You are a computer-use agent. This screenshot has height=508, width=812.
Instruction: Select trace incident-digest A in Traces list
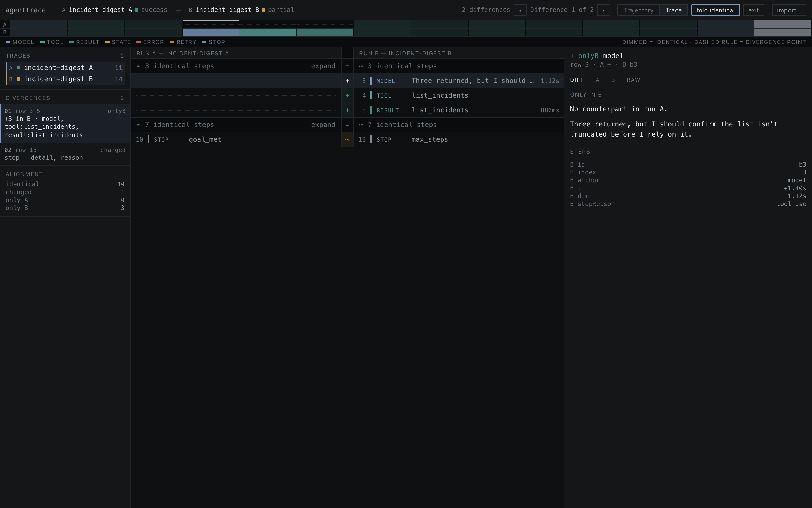65,68
